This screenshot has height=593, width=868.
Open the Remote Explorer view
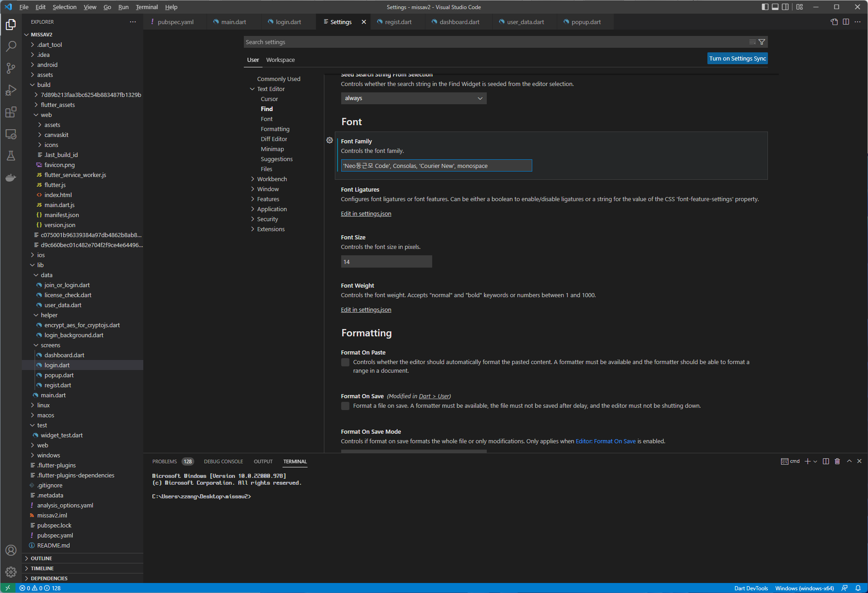pyautogui.click(x=11, y=134)
